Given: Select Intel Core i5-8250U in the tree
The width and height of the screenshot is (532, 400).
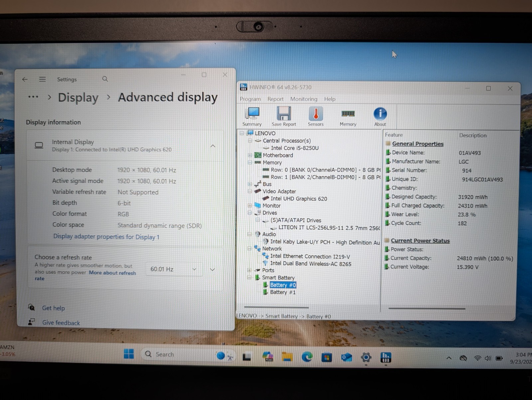Looking at the screenshot, I should [x=295, y=148].
